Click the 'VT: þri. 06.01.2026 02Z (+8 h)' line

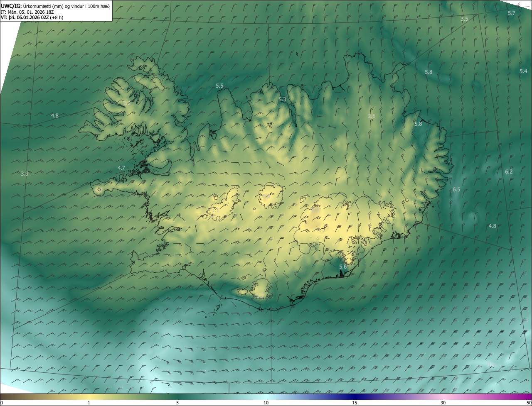coord(32,18)
